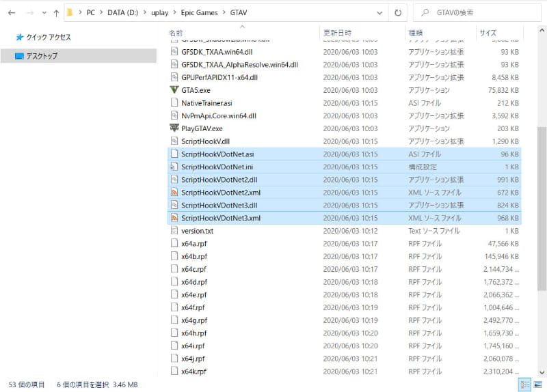The image size is (547, 392).
Task: Expand the chevron after uplay
Action: tap(175, 12)
